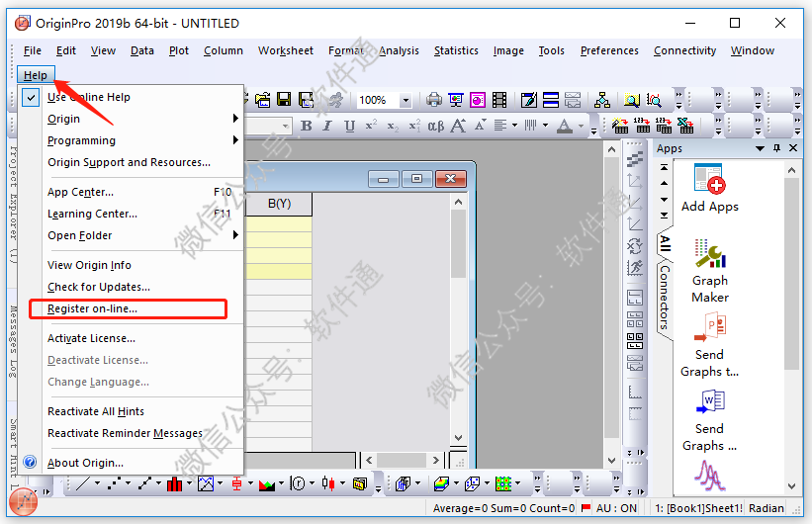Select the B(Y) column header

[279, 204]
